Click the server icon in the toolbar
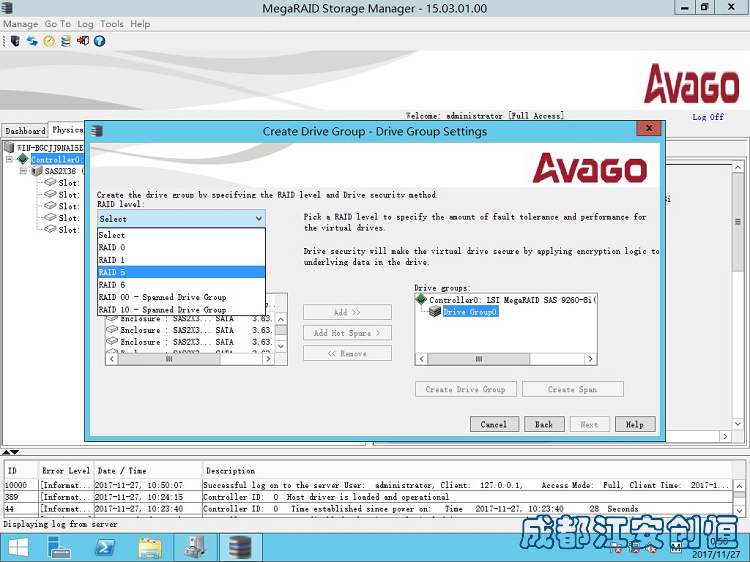750x562 pixels. (x=15, y=41)
